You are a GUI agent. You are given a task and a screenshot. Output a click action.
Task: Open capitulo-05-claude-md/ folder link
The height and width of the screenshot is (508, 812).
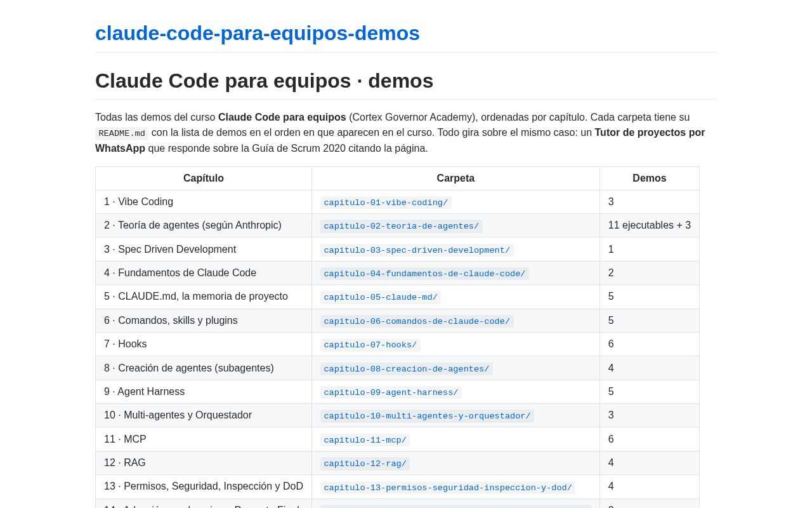381,297
